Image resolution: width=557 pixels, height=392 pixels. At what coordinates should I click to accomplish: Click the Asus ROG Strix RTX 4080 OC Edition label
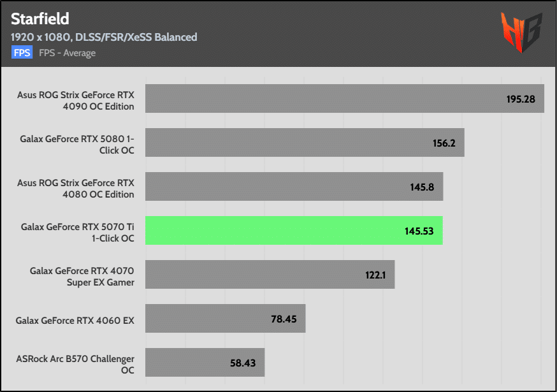(76, 189)
